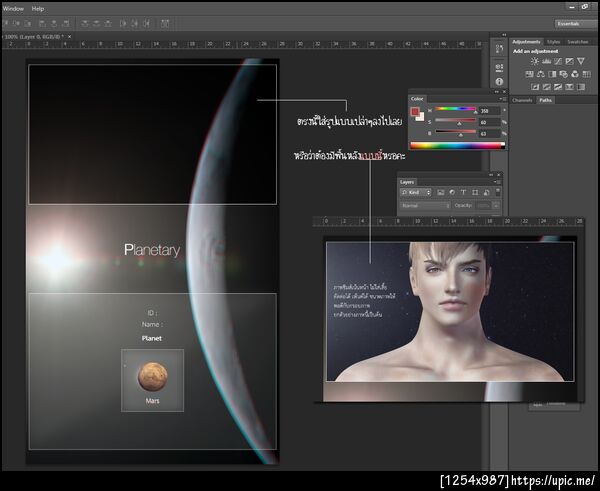Filter layers for adjustment layers
This screenshot has height=491, width=600.
452,192
